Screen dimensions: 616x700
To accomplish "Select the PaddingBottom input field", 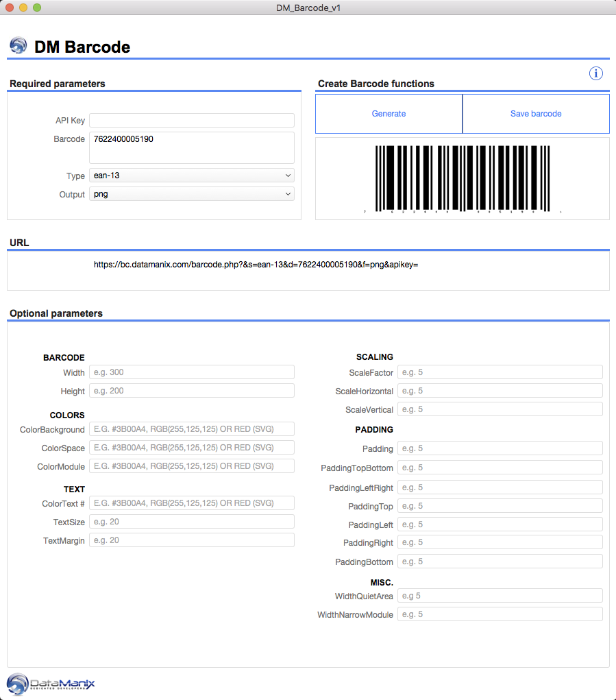I will click(500, 561).
